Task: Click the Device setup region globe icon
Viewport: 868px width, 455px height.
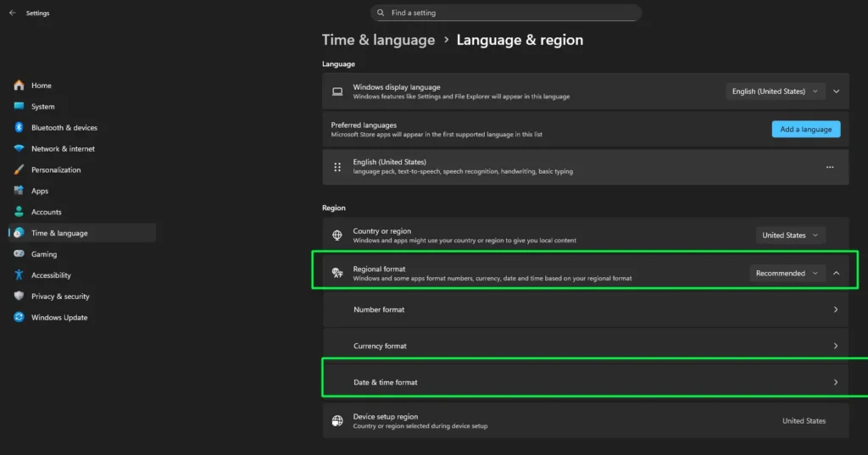Action: [337, 421]
